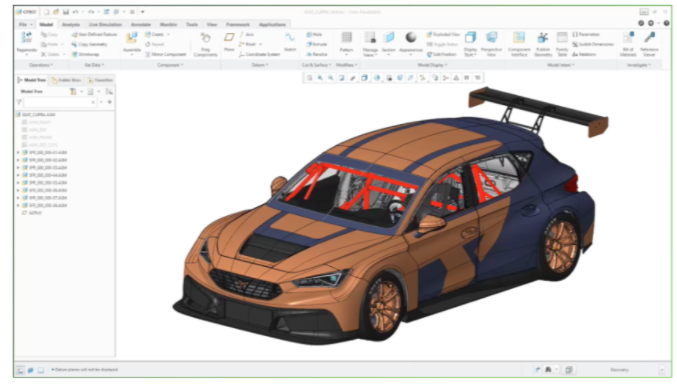677x385 pixels.
Task: Toggle Exploded View in Model Display
Action: [443, 34]
